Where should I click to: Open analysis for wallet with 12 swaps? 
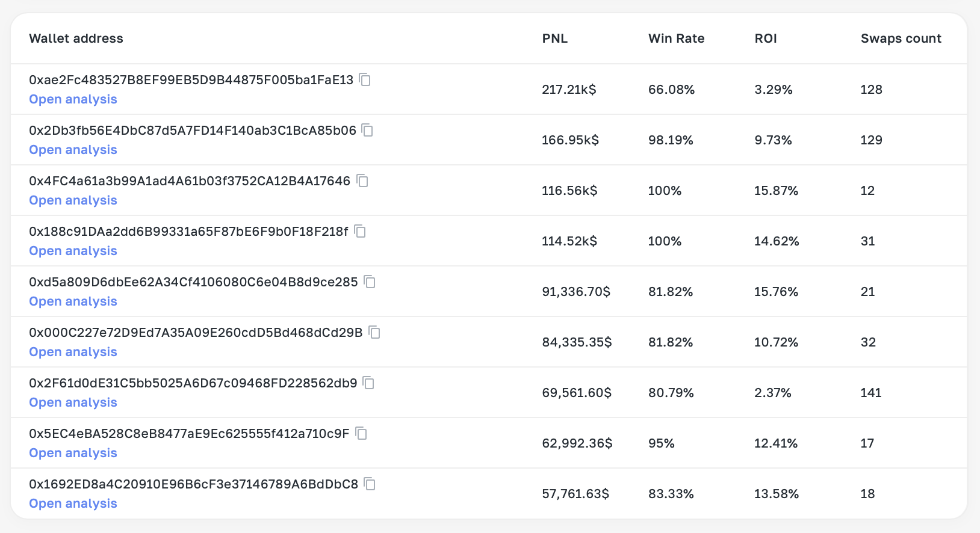click(72, 200)
